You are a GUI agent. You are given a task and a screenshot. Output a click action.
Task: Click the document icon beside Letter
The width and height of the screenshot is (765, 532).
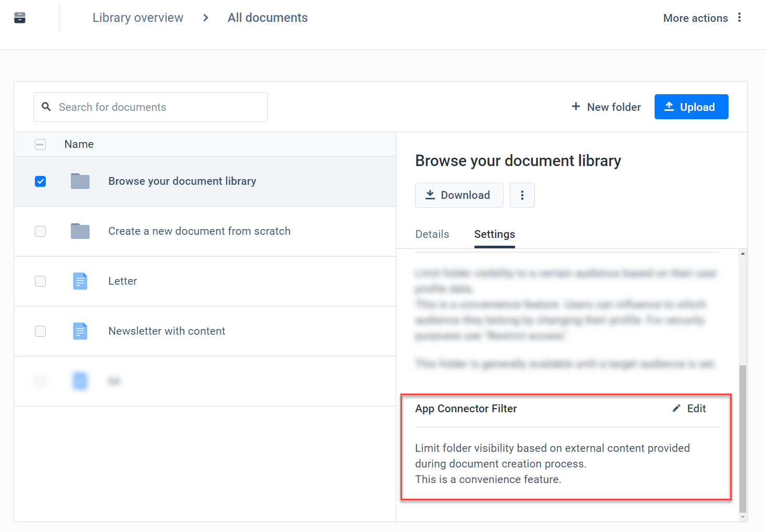click(x=80, y=281)
